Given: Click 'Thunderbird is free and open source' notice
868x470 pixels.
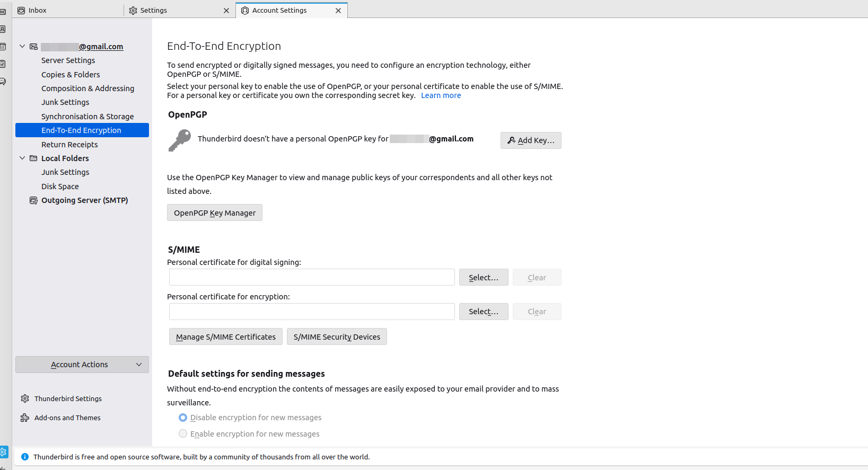Looking at the screenshot, I should [201, 457].
